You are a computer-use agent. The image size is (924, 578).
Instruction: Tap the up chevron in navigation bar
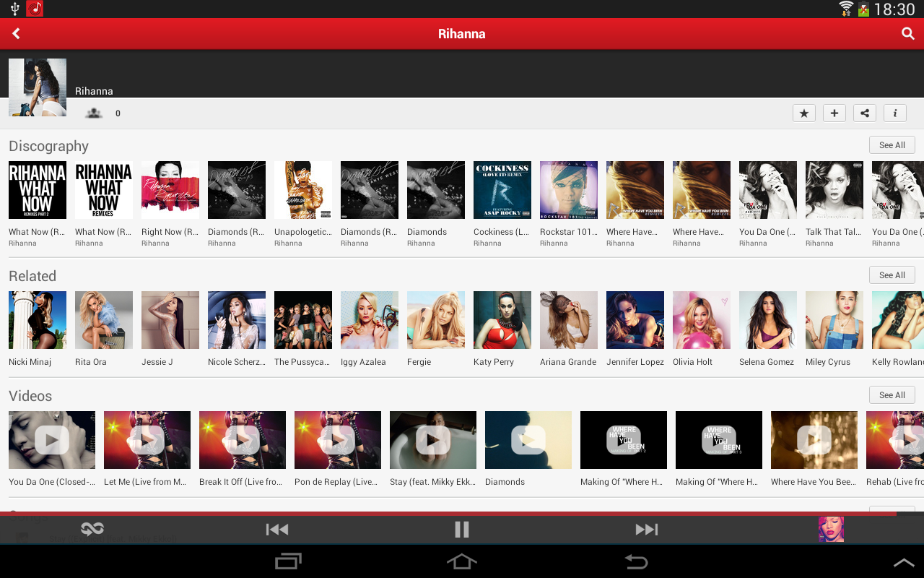coord(904,563)
